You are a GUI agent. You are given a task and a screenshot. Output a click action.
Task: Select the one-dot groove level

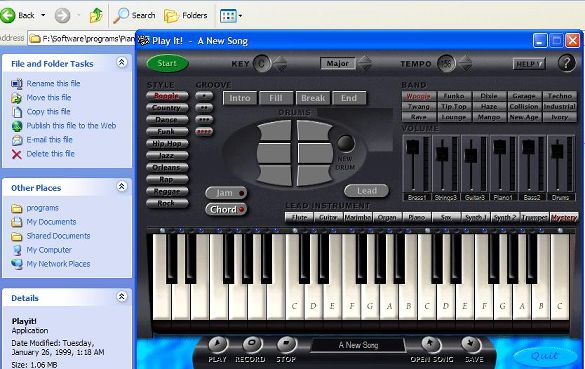coord(204,96)
